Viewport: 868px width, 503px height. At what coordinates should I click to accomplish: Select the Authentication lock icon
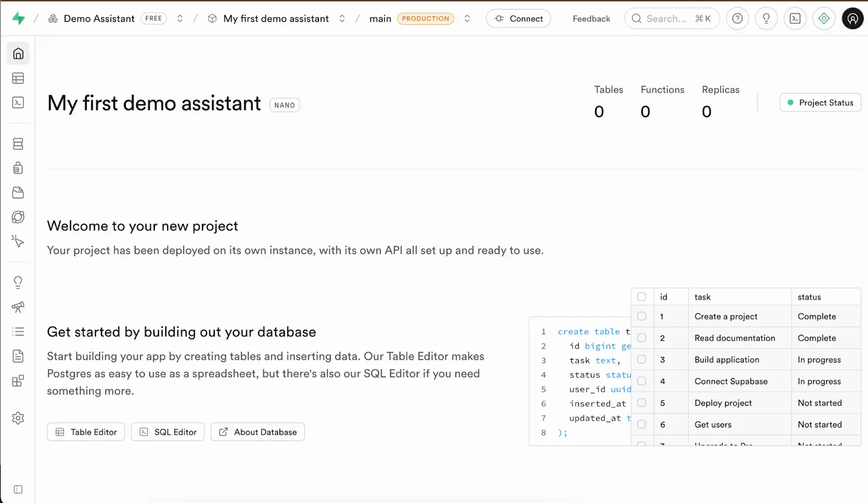pyautogui.click(x=18, y=168)
